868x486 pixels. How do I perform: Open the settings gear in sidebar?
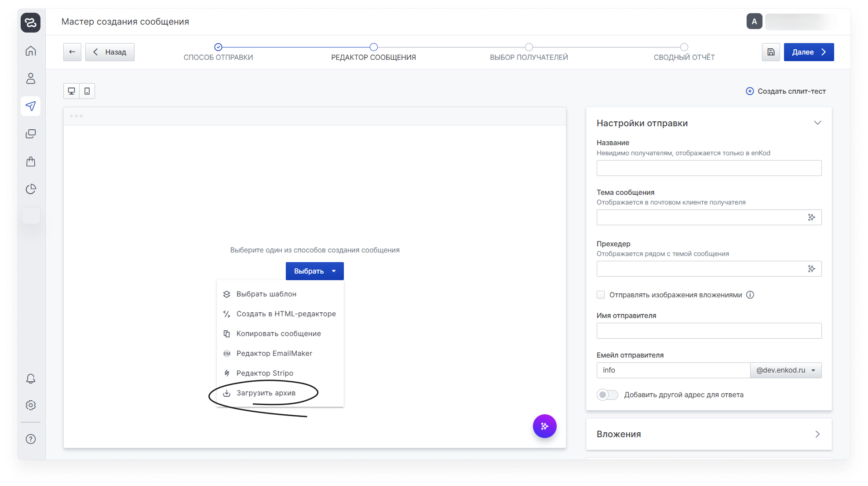30,405
